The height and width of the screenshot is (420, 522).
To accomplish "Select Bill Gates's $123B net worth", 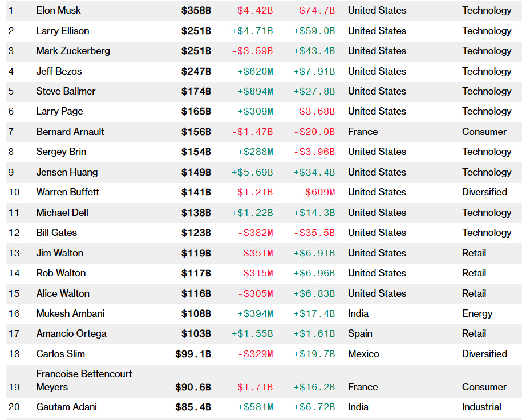I will [196, 233].
